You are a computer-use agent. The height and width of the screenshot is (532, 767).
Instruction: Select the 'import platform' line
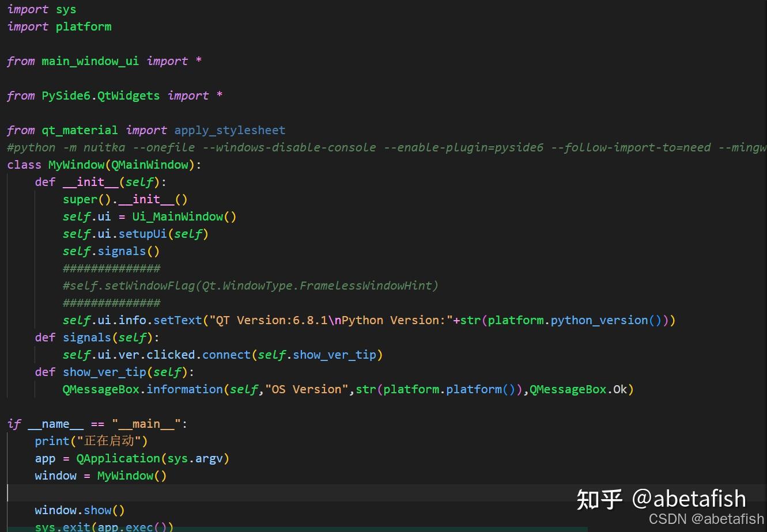[59, 26]
